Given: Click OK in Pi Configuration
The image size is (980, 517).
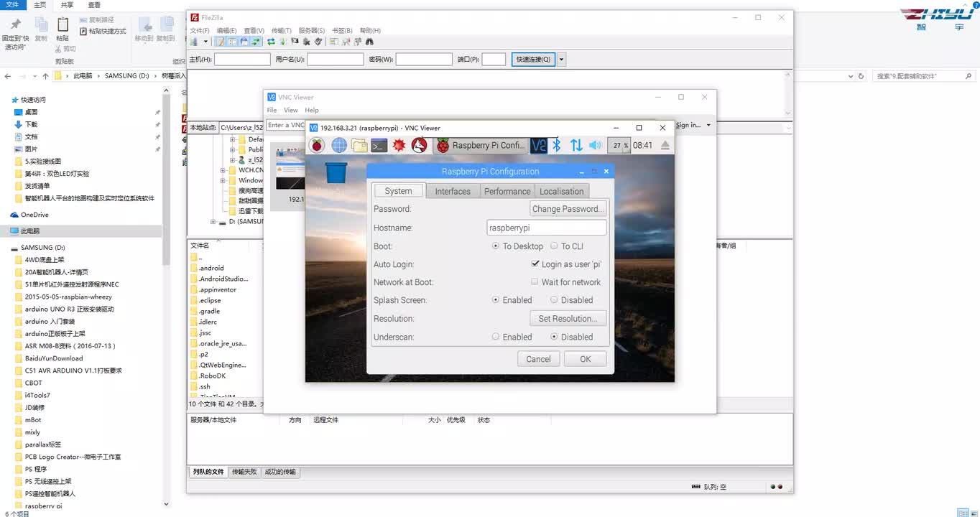Looking at the screenshot, I should point(586,359).
